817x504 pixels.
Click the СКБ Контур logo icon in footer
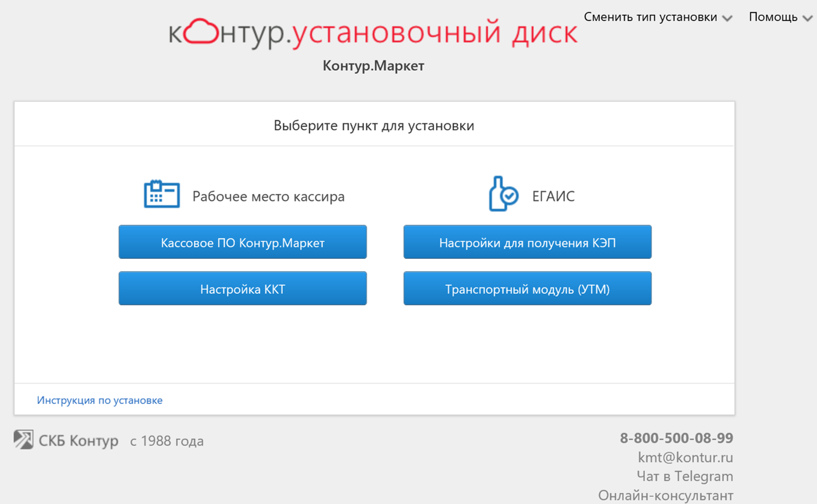pyautogui.click(x=23, y=439)
